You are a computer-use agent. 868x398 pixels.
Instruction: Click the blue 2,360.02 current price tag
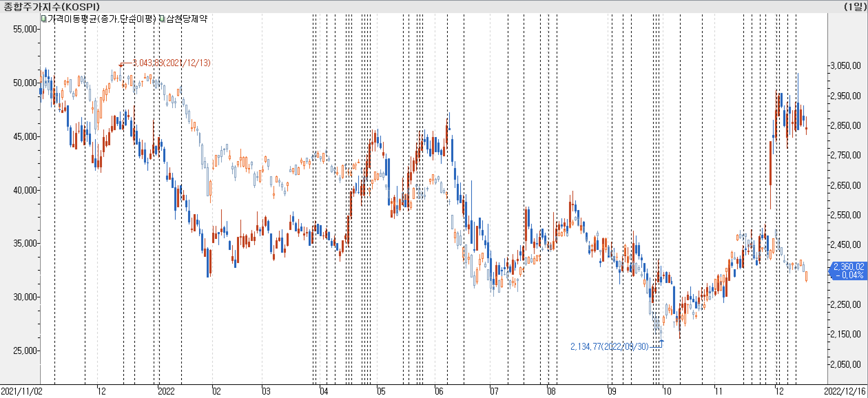coord(848,270)
